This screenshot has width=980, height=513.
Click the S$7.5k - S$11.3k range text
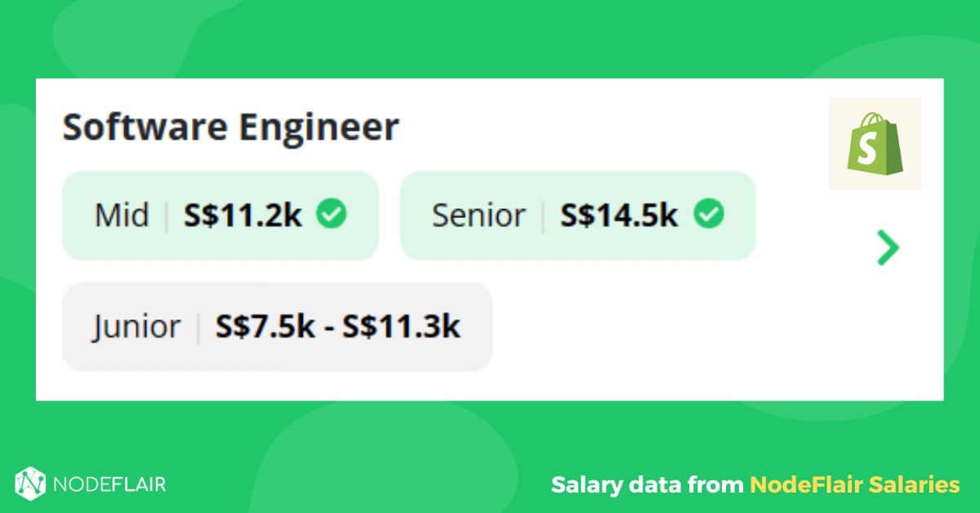pos(338,327)
